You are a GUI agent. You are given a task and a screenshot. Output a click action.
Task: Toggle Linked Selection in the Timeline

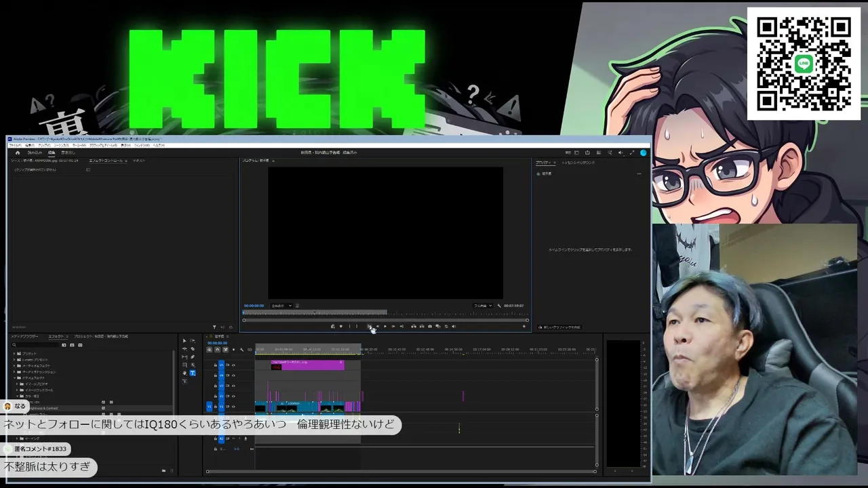pyautogui.click(x=225, y=350)
